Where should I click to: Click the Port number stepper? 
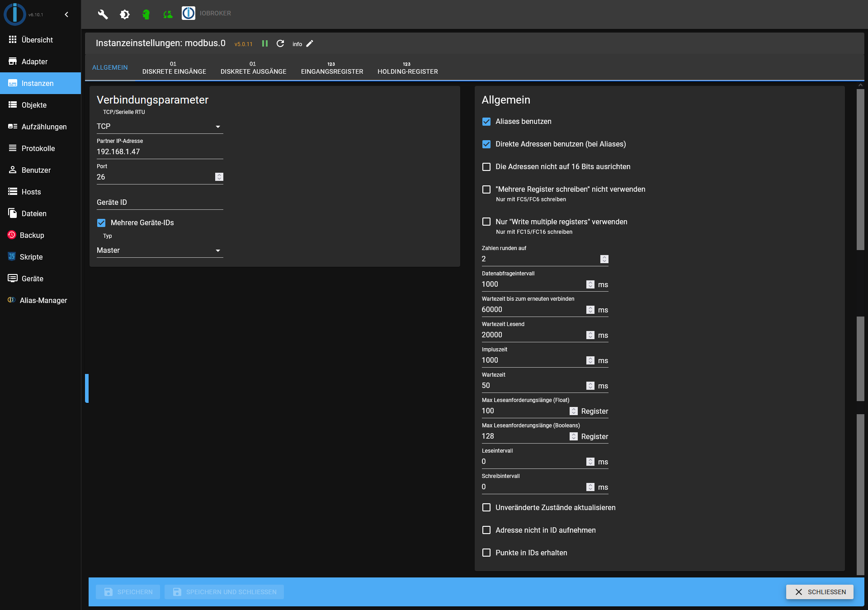point(219,177)
